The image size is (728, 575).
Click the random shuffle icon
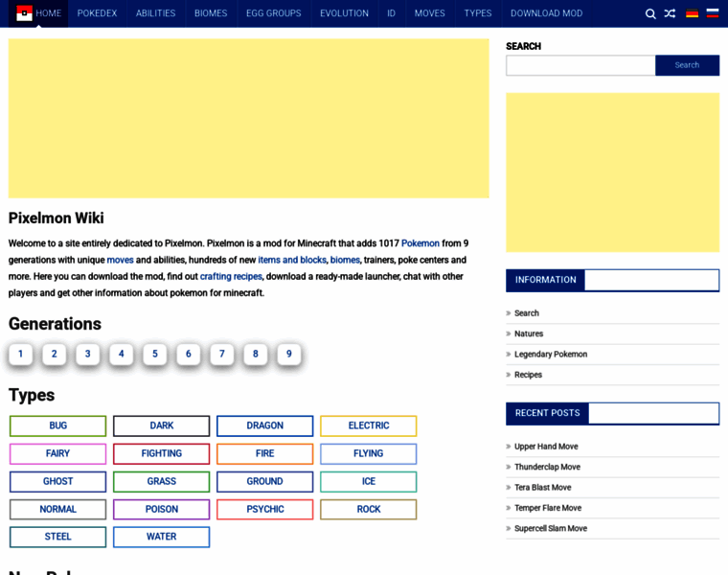(x=670, y=13)
